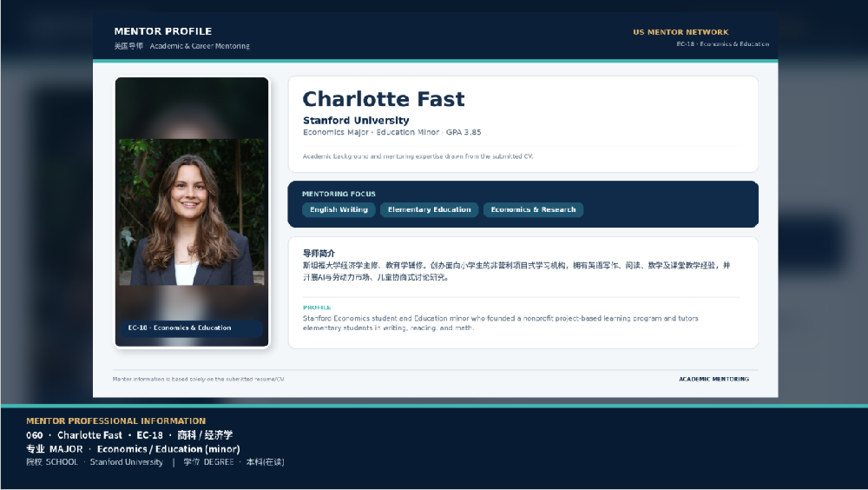Click the Academic & Career Mentoring subtitle
The width and height of the screenshot is (868, 490).
(x=200, y=46)
